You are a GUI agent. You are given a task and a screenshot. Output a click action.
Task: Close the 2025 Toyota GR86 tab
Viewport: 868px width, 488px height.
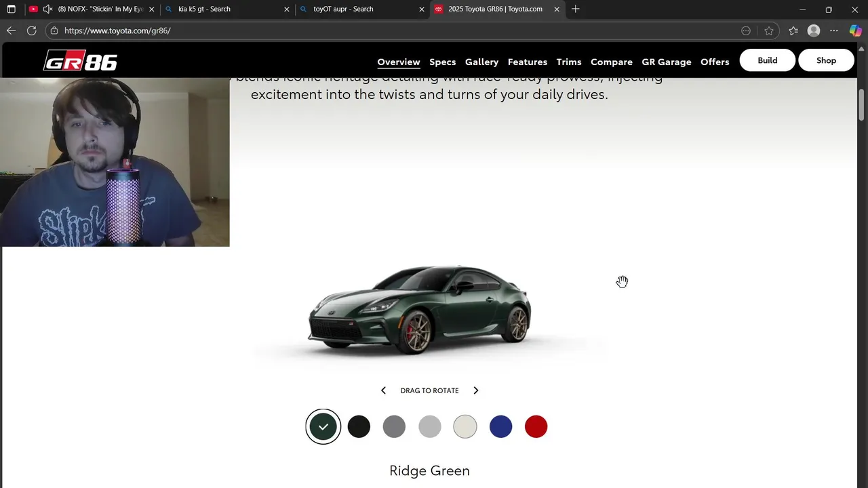(557, 9)
